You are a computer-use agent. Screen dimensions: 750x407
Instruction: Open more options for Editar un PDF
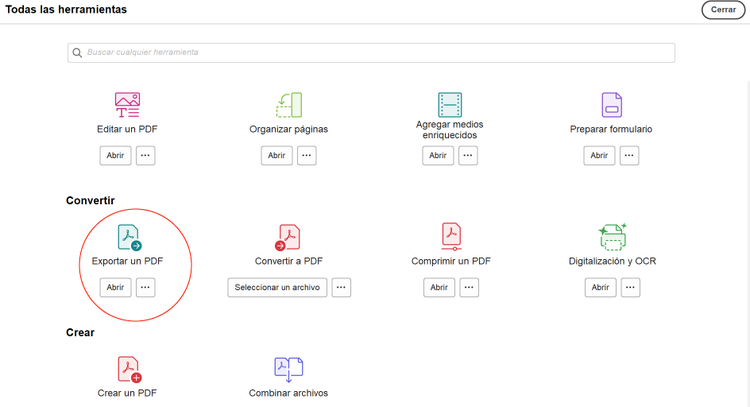[x=145, y=155]
